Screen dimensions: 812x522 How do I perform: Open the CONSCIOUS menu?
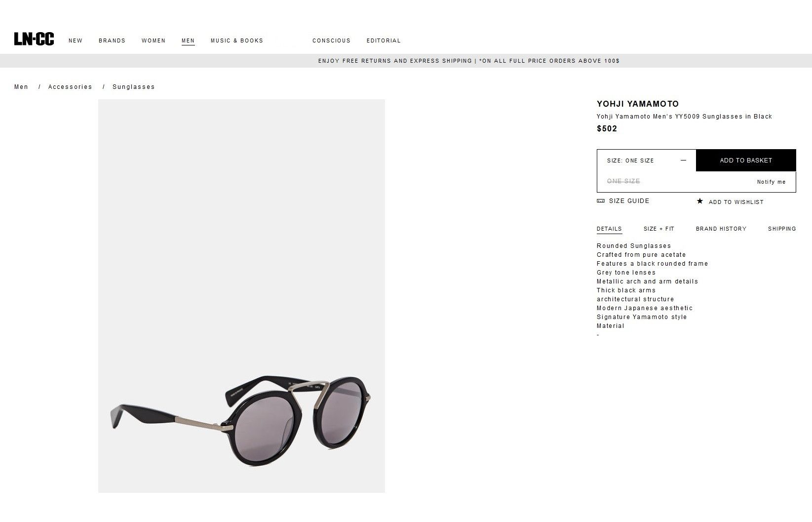(331, 40)
